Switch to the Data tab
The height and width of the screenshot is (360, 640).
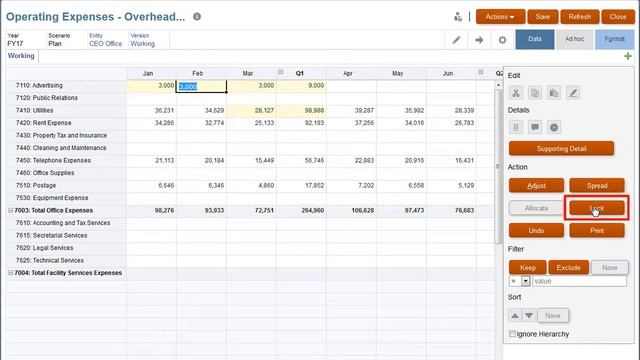535,39
